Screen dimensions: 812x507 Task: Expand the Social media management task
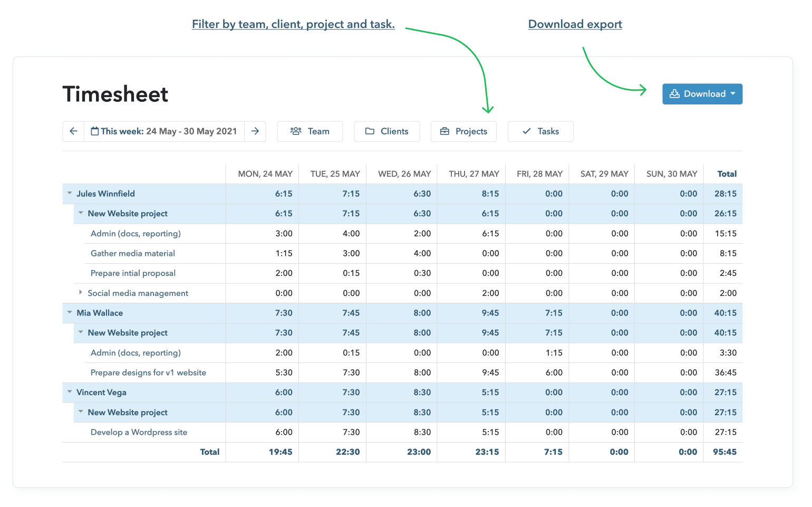(x=80, y=293)
